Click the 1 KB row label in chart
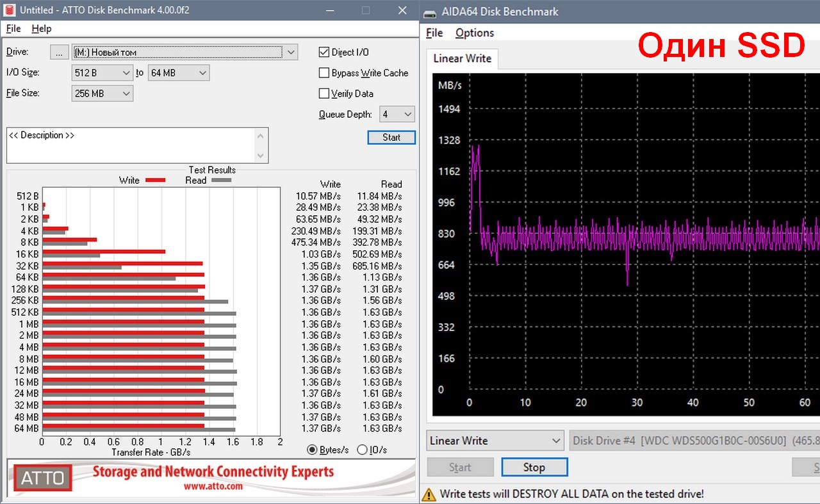This screenshot has width=820, height=504. pos(29,207)
